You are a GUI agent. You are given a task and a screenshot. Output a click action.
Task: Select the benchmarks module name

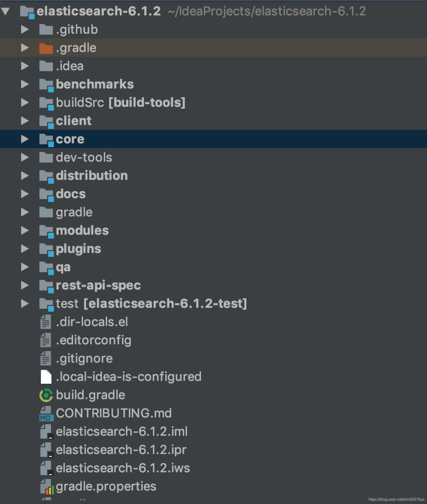click(x=95, y=84)
